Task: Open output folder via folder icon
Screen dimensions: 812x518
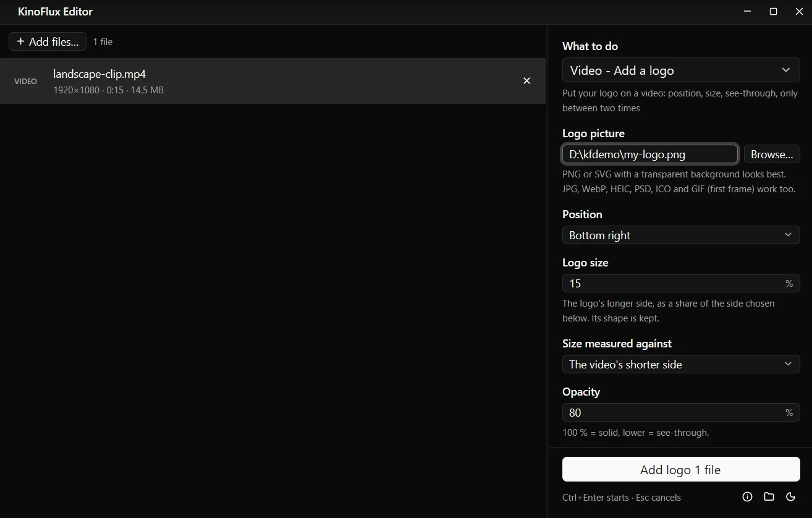Action: 769,497
